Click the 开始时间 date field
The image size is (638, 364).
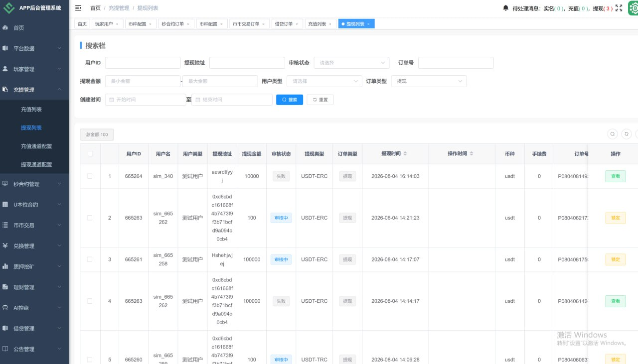coord(146,100)
